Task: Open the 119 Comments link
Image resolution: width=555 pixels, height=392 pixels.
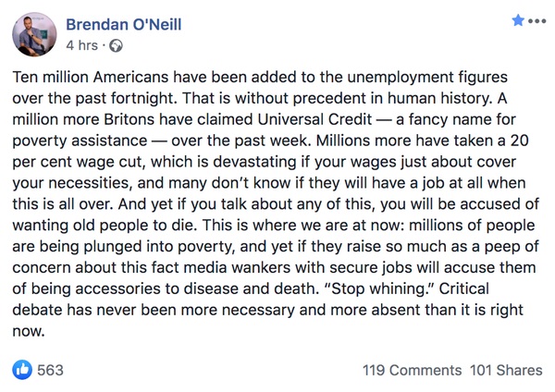Action: [x=412, y=371]
